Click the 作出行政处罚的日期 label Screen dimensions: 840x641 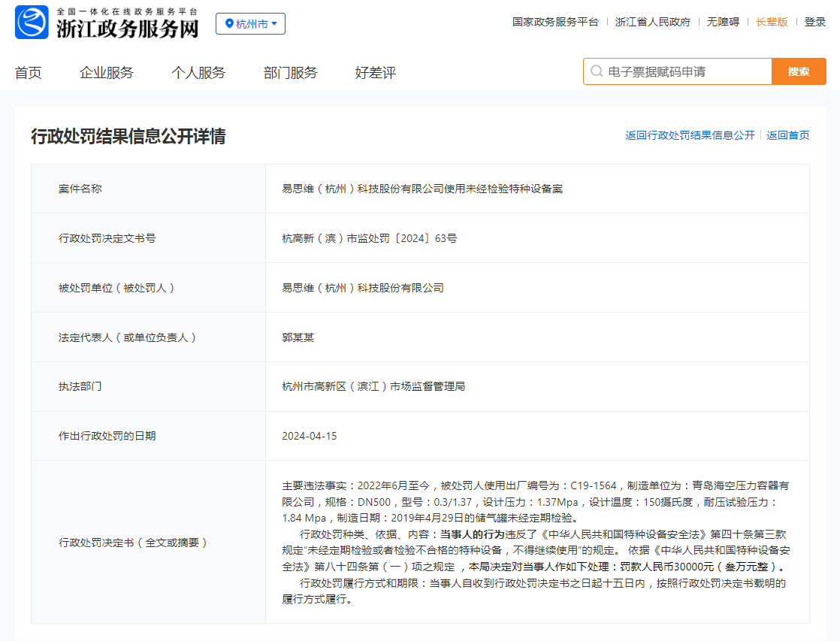tap(107, 436)
